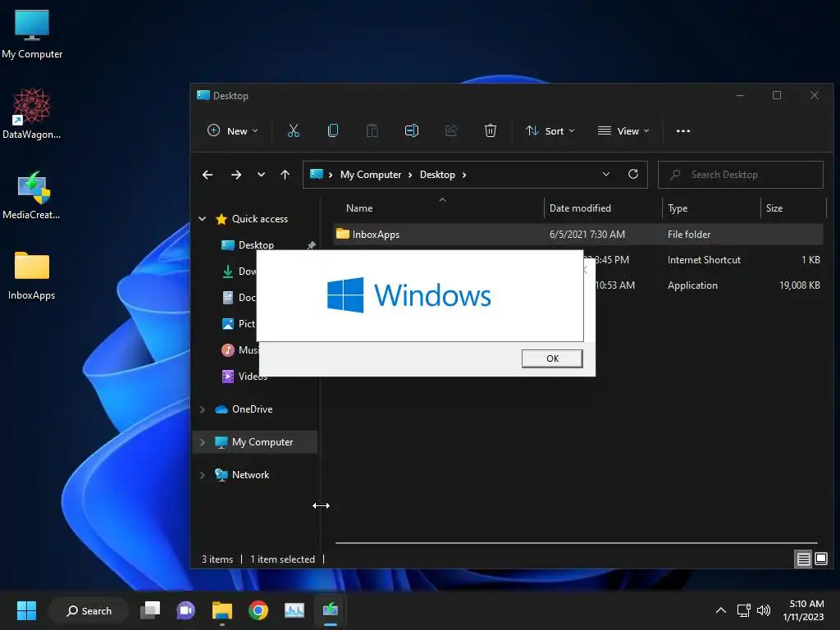Click the Rename icon in Explorer toolbar
The height and width of the screenshot is (630, 840).
(412, 130)
